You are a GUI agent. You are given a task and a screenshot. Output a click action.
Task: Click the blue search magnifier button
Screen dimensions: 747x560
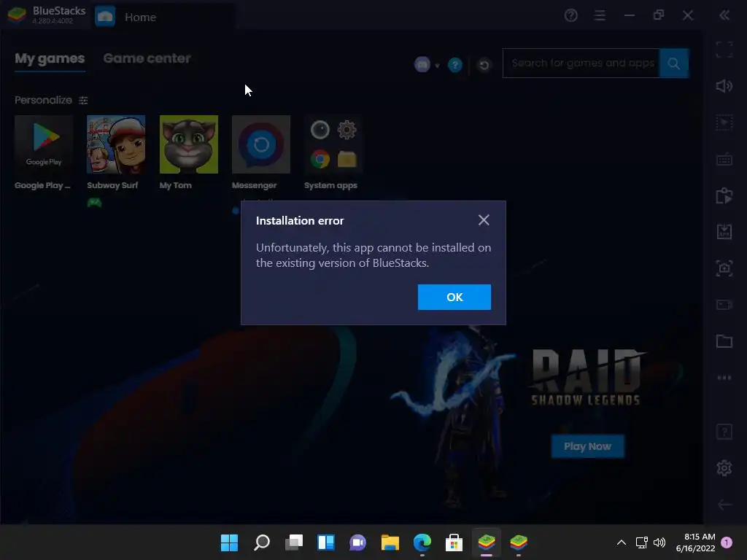click(x=673, y=63)
